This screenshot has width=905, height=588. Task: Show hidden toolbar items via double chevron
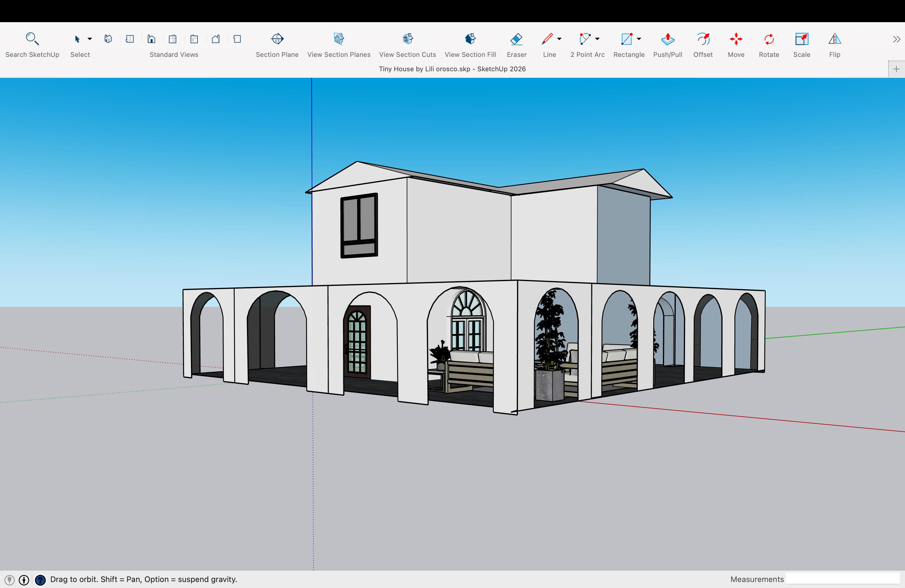pyautogui.click(x=896, y=39)
